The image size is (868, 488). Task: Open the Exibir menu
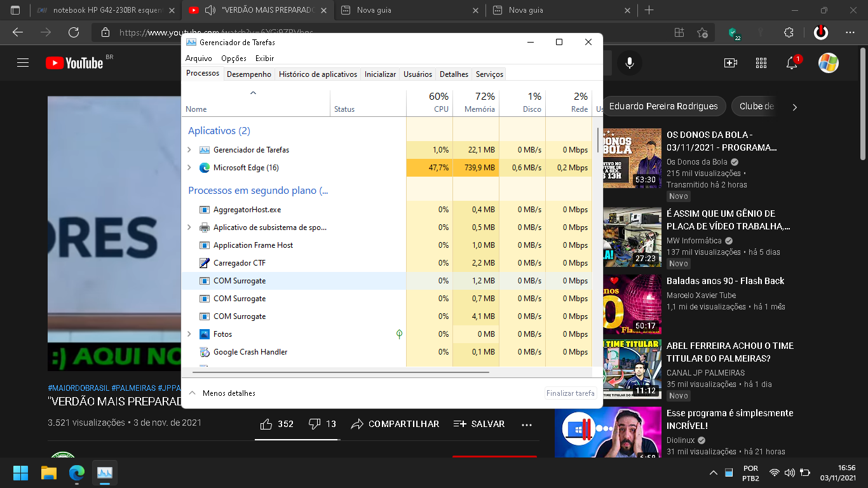click(x=264, y=58)
